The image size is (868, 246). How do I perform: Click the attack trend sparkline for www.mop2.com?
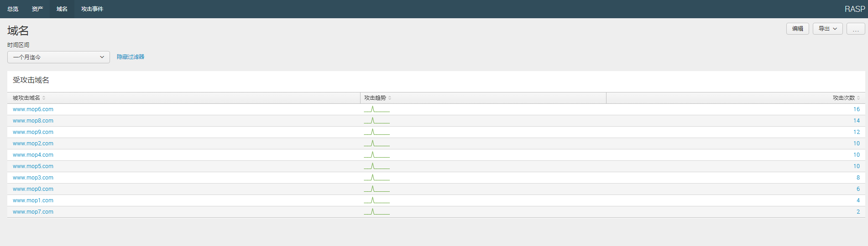(x=376, y=143)
